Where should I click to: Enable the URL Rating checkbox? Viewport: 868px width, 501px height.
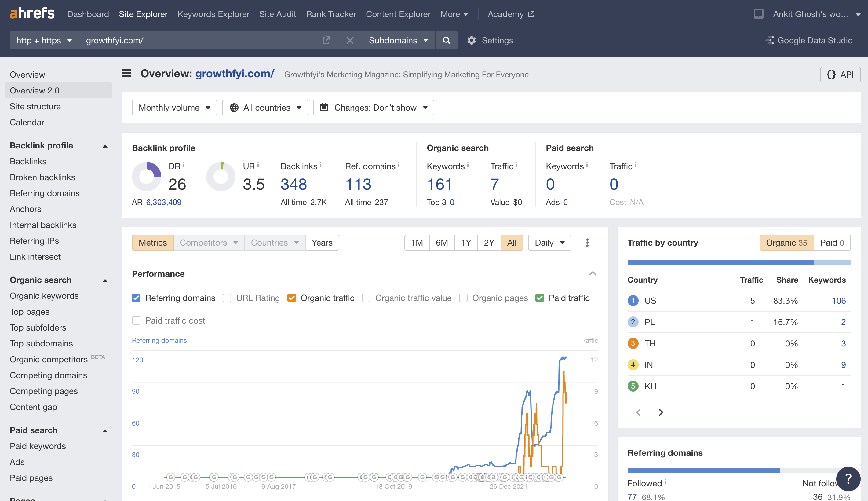pyautogui.click(x=227, y=298)
